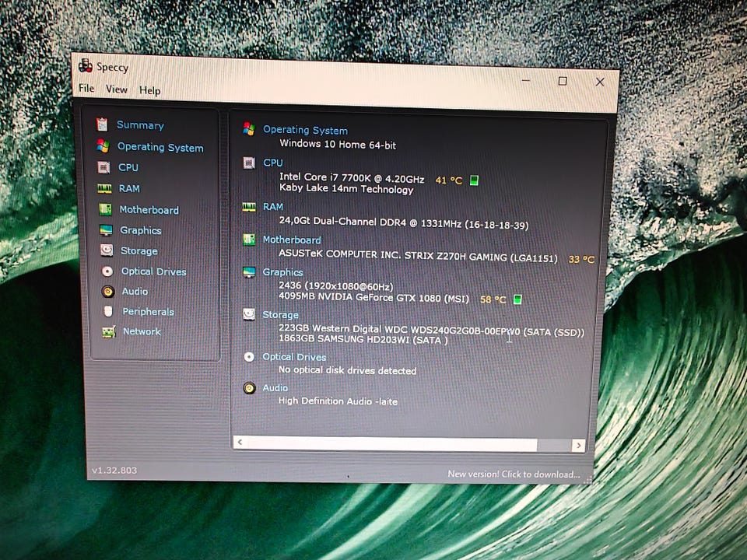Click the Audio speaker icon in sidebar
Screen dimensions: 747x560
(x=108, y=291)
